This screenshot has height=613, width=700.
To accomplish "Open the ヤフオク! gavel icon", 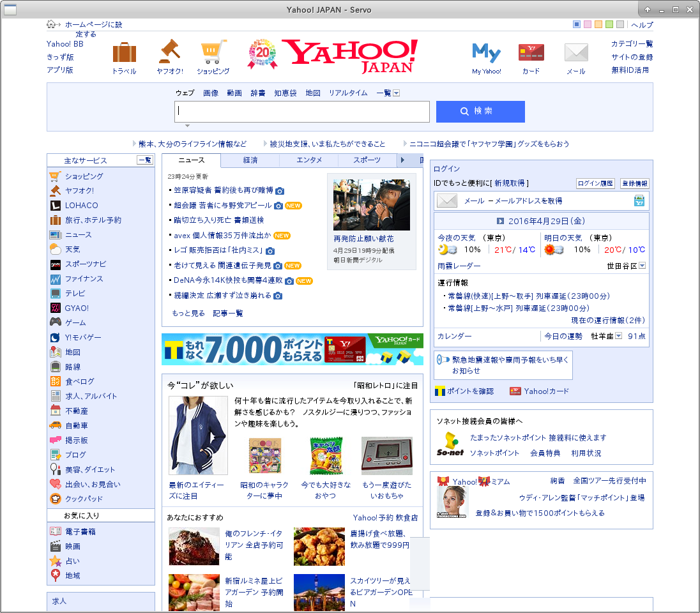I will 170,52.
